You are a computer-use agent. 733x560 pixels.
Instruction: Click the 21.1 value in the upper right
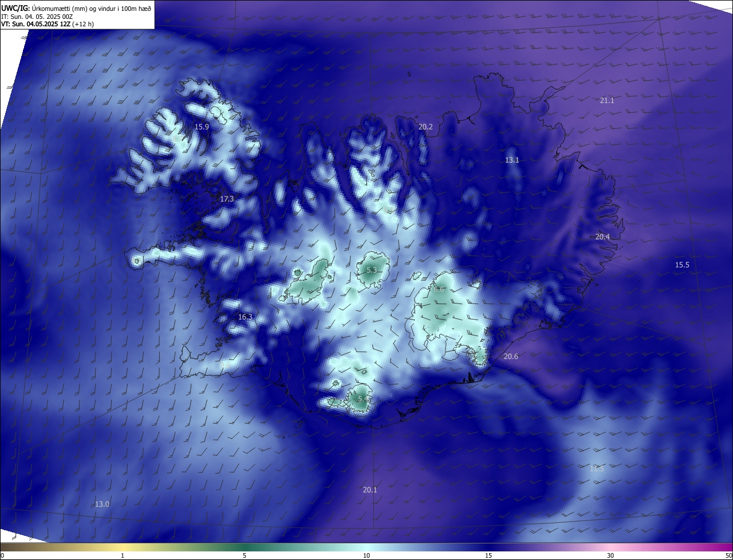607,100
